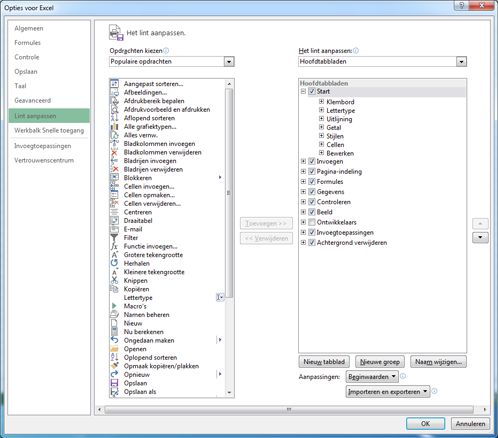Click the Draaitabel icon

coord(114,221)
